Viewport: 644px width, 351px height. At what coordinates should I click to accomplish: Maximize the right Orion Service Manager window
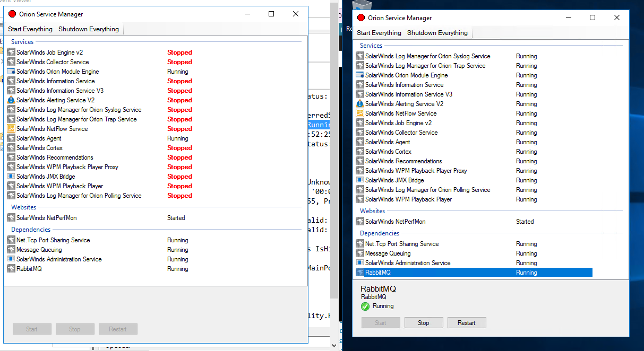coord(593,17)
